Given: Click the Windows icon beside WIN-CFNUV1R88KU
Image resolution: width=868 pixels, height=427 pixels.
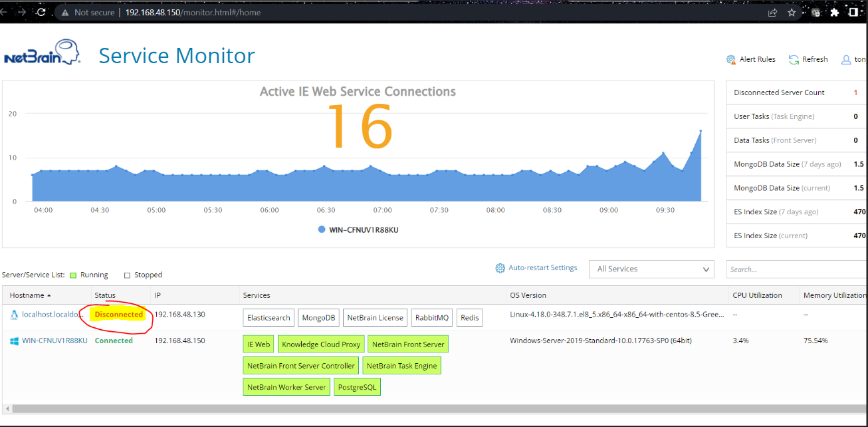Looking at the screenshot, I should (14, 341).
